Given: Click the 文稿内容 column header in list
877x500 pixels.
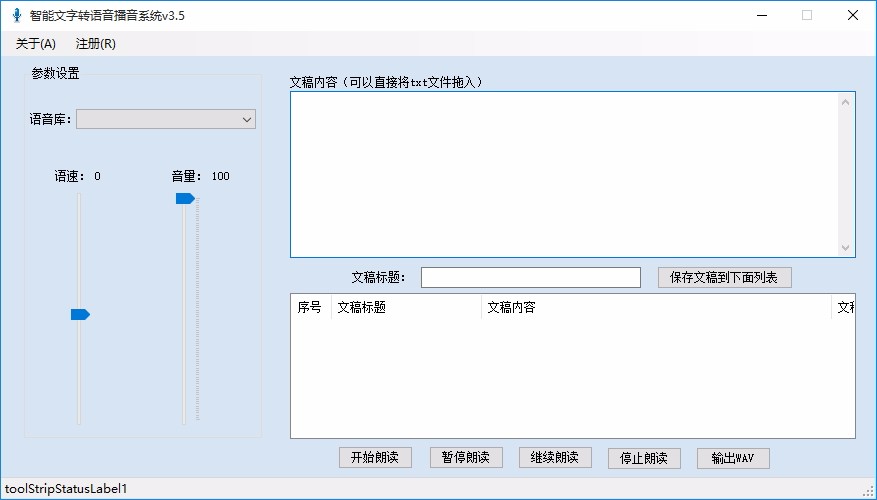Looking at the screenshot, I should click(656, 307).
